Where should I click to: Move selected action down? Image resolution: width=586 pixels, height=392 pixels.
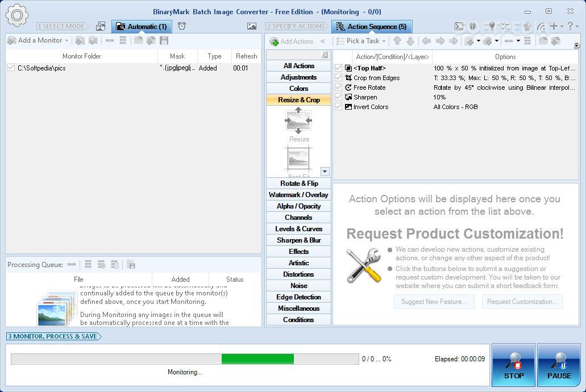click(410, 41)
